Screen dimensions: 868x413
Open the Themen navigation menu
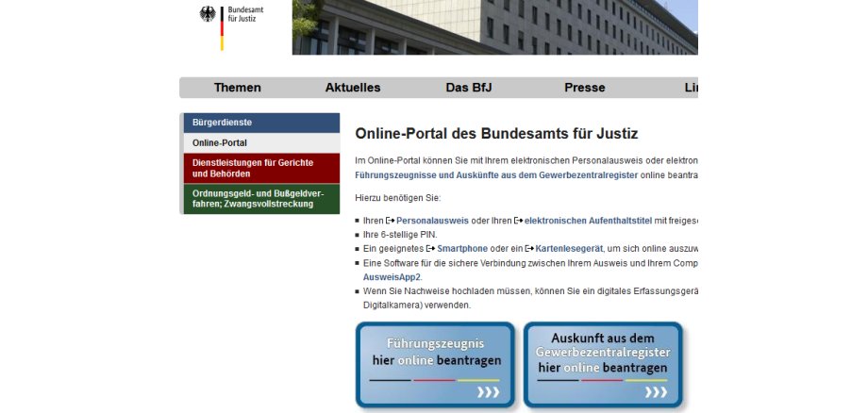tap(237, 88)
